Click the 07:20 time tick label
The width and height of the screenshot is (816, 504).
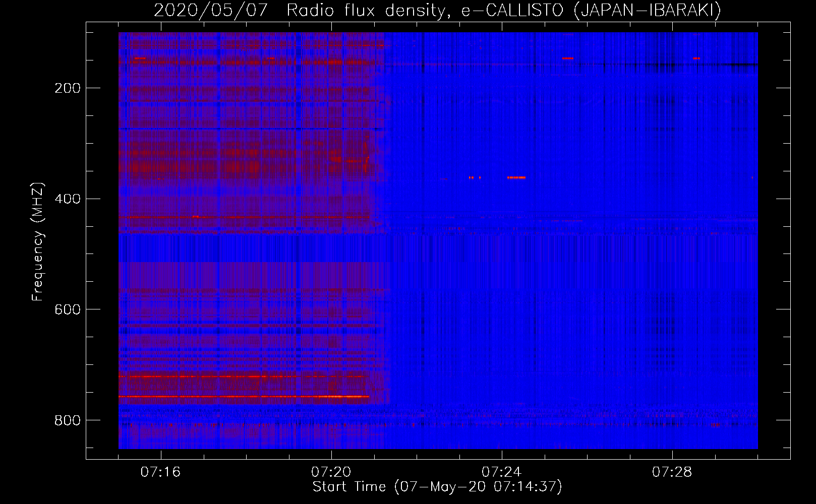point(331,472)
